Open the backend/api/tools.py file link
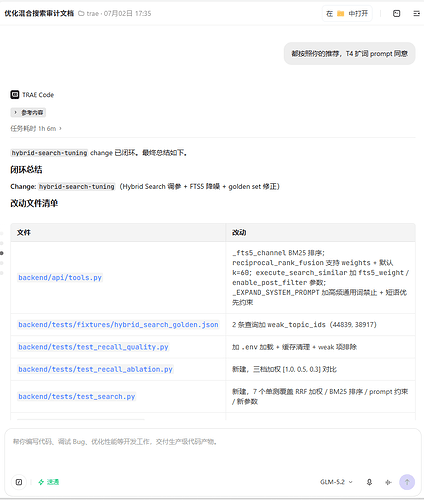This screenshot has width=424, height=500. (60, 278)
